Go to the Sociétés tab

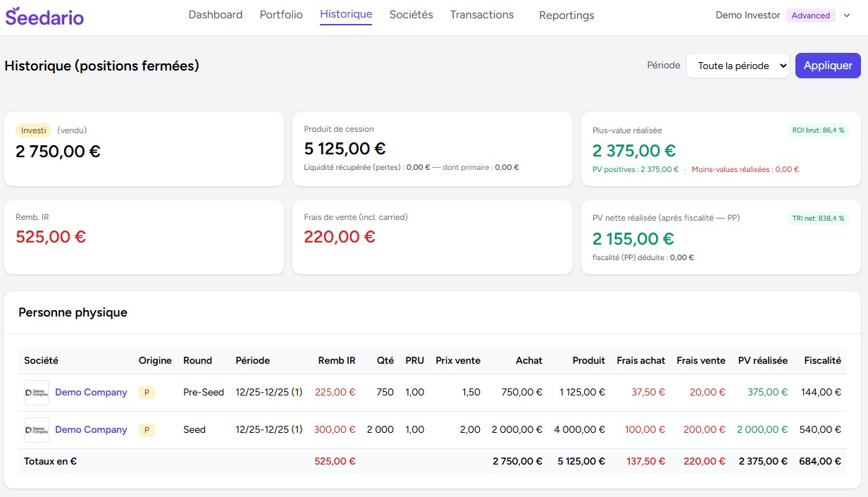pyautogui.click(x=411, y=15)
